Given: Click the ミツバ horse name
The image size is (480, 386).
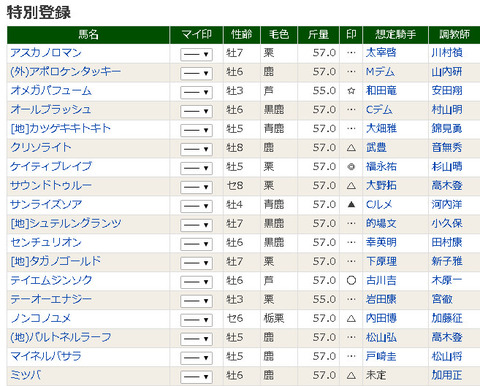Looking at the screenshot, I should pyautogui.click(x=26, y=376).
